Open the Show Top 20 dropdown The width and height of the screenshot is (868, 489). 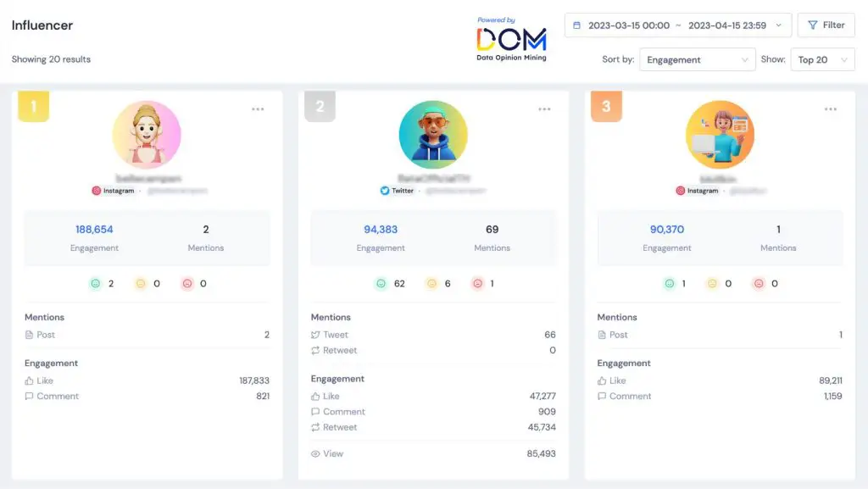(x=822, y=60)
